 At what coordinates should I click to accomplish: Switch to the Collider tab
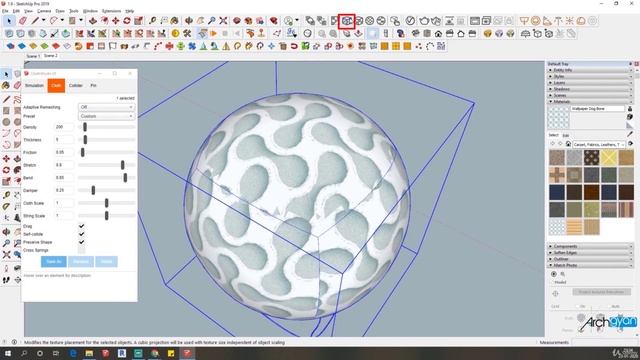coord(76,85)
